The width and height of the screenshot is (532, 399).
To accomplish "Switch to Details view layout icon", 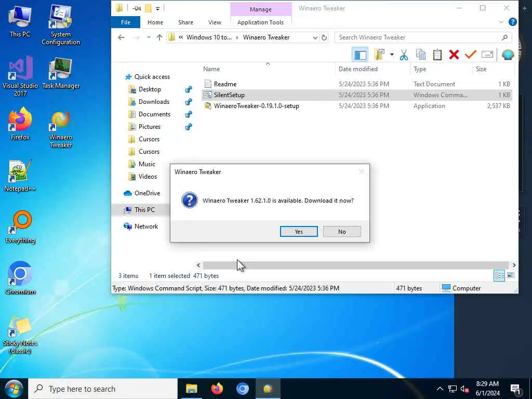I will click(499, 275).
